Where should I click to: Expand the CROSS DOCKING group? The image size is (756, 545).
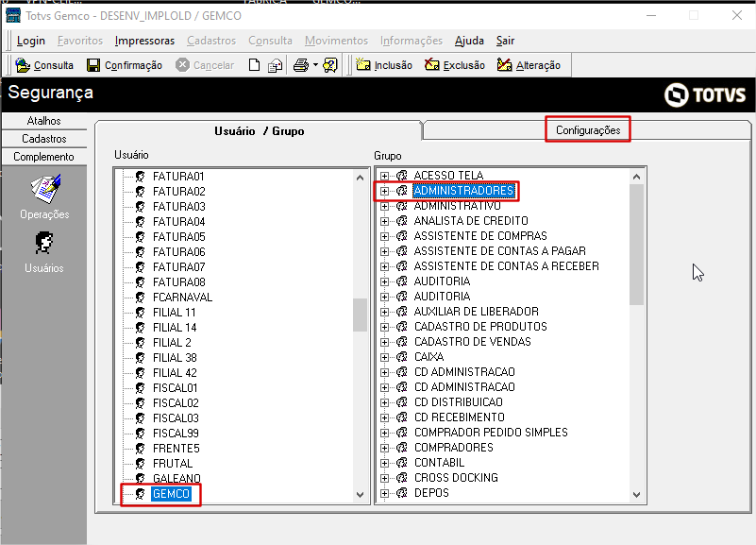(384, 478)
